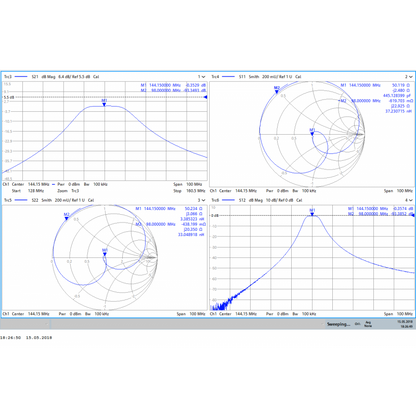Click the dB Mag format label of Trc3
This screenshot has width=416, height=416.
48,77
